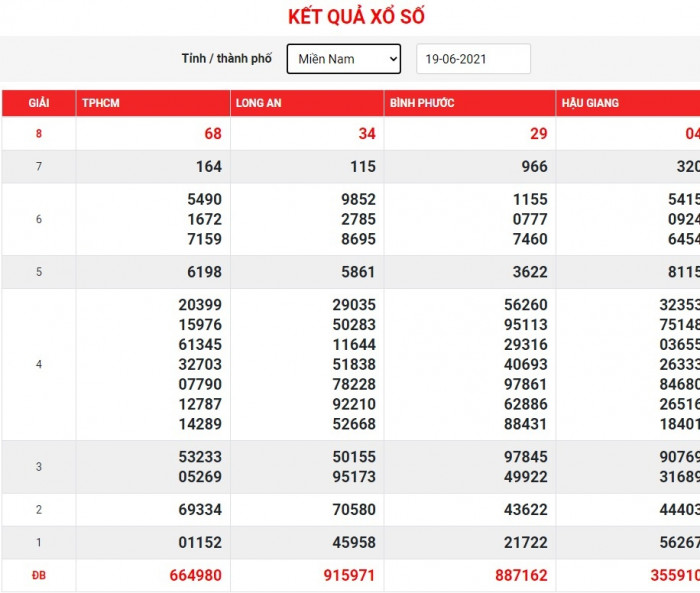
Task: Click Bình Phước fifth prize 3622
Action: 527,272
